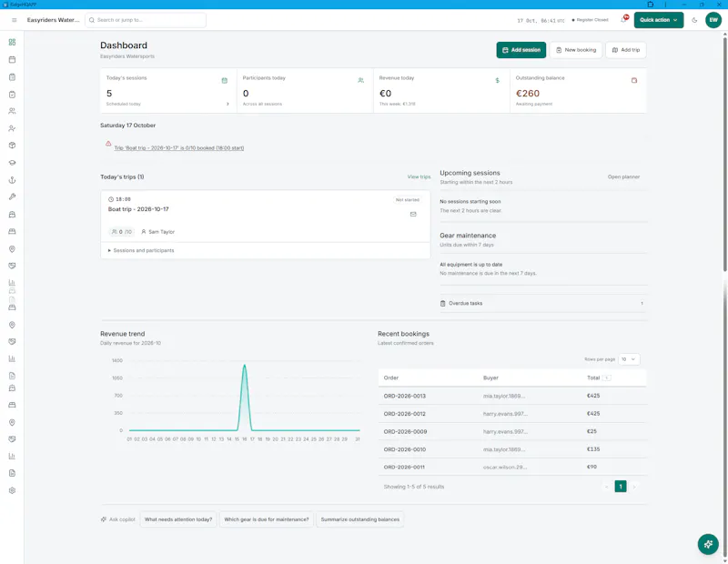Select the Summarize outstanding balances suggestion
Screen dimensions: 728x564
[359, 519]
